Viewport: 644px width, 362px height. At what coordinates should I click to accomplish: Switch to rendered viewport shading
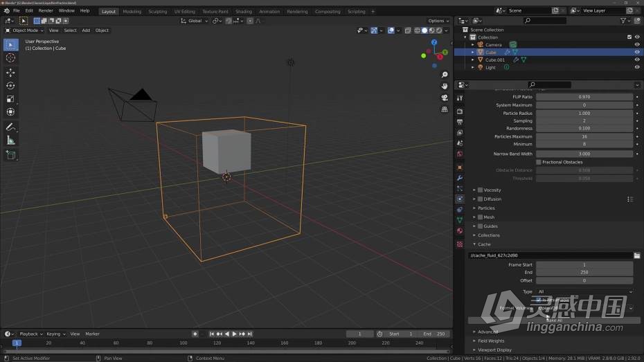439,30
